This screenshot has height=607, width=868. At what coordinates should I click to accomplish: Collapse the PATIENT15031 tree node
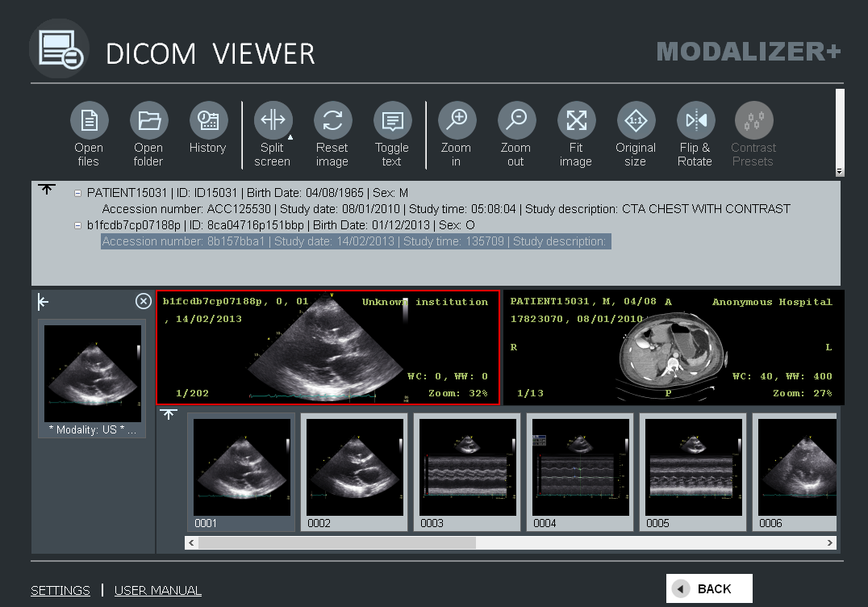coord(78,194)
